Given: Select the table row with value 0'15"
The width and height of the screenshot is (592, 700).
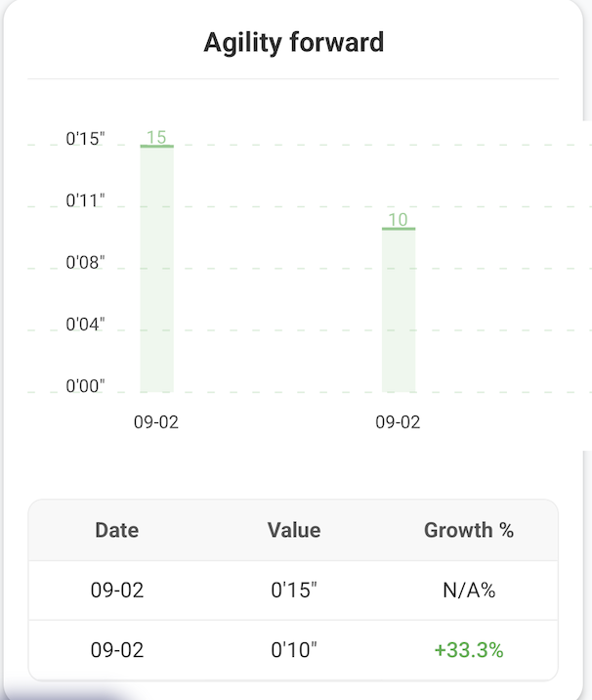Looking at the screenshot, I should pos(293,591).
